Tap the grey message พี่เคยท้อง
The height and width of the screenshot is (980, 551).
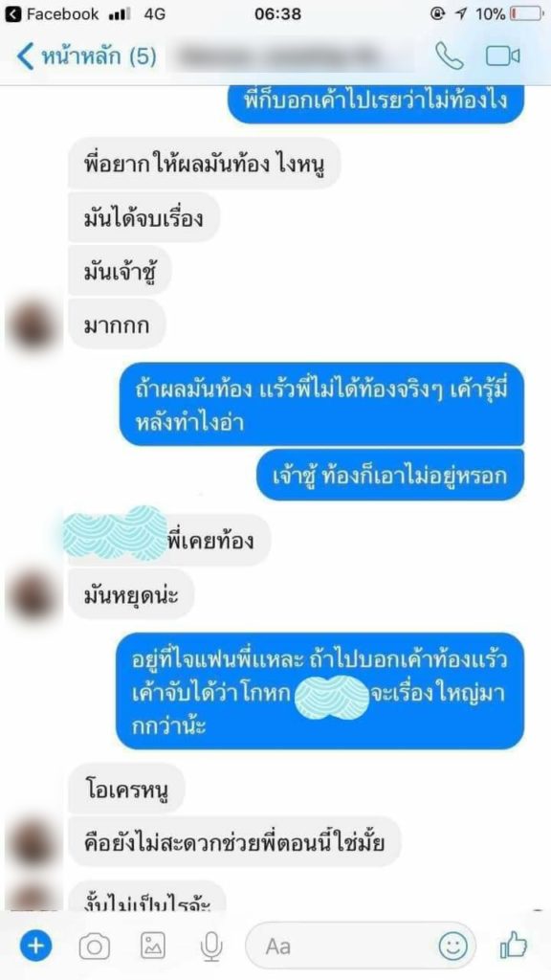pos(169,541)
